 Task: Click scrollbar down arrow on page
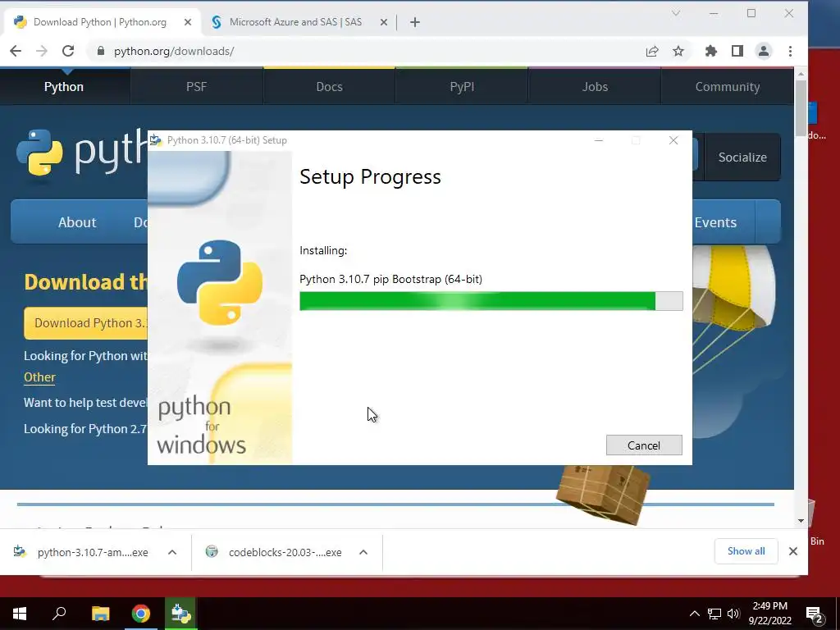click(801, 521)
